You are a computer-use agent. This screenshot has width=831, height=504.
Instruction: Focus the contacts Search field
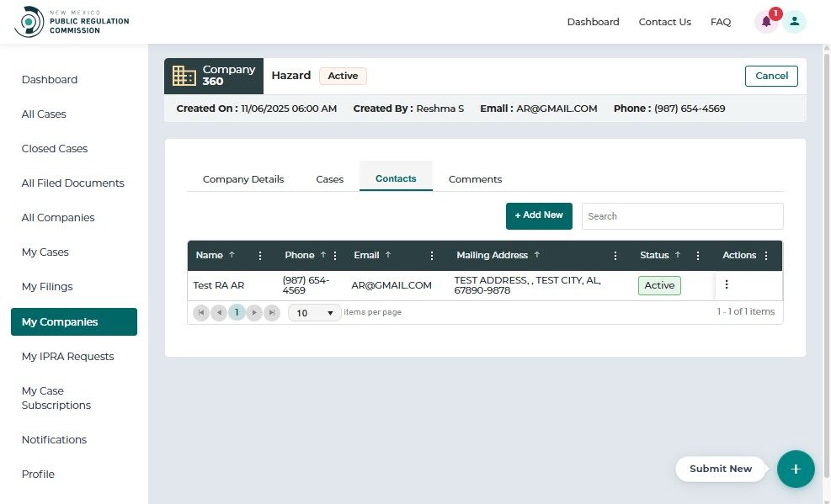click(682, 216)
